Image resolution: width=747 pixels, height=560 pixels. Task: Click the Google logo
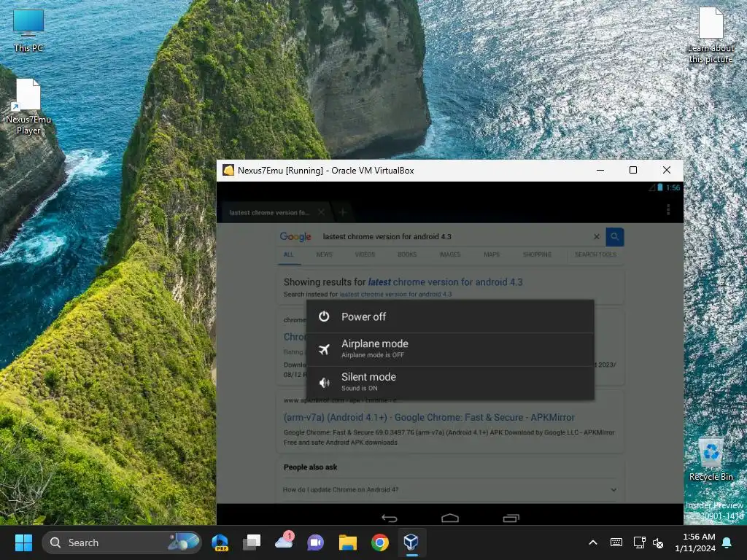click(295, 237)
